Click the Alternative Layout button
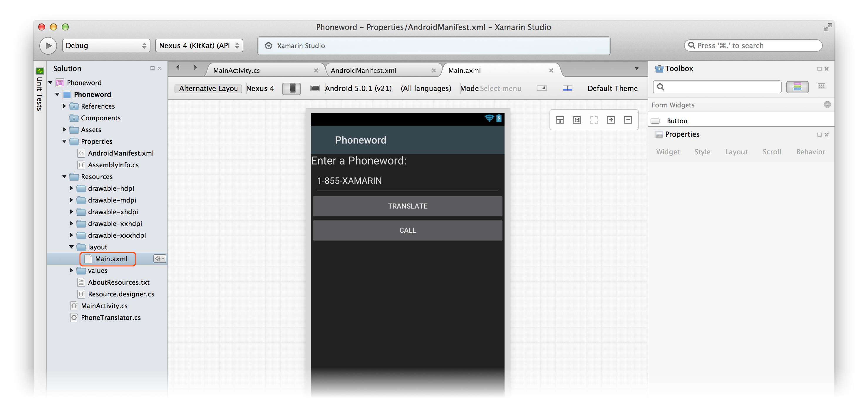The height and width of the screenshot is (398, 868). pyautogui.click(x=208, y=88)
